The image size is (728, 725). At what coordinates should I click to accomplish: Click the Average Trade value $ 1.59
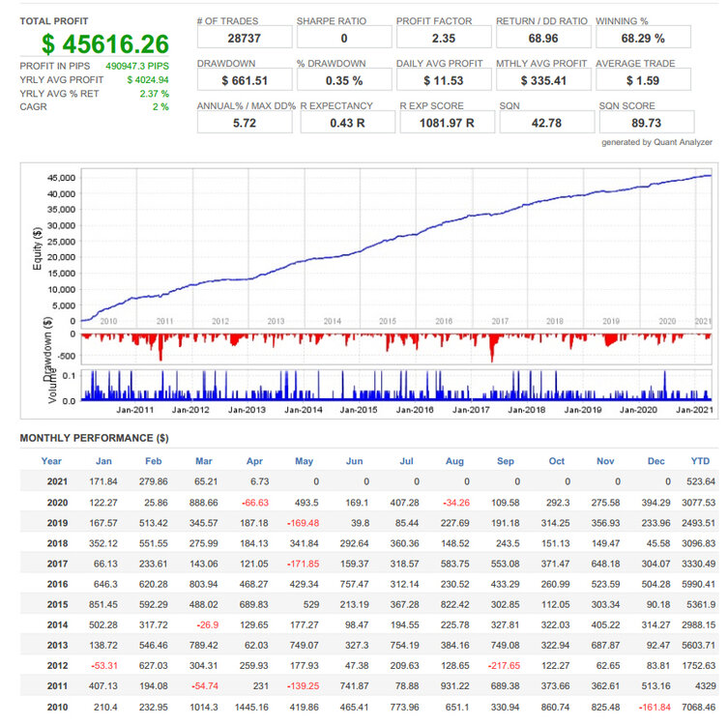click(x=643, y=81)
